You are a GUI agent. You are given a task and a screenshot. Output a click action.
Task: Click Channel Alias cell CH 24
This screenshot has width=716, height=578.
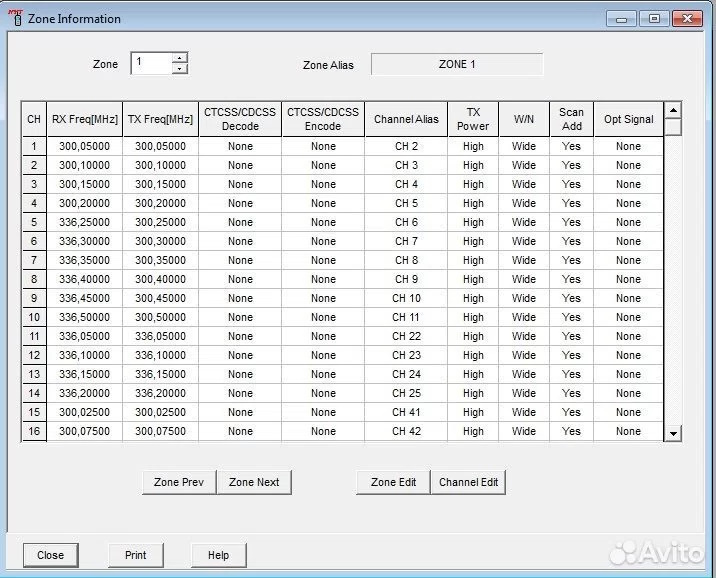406,374
